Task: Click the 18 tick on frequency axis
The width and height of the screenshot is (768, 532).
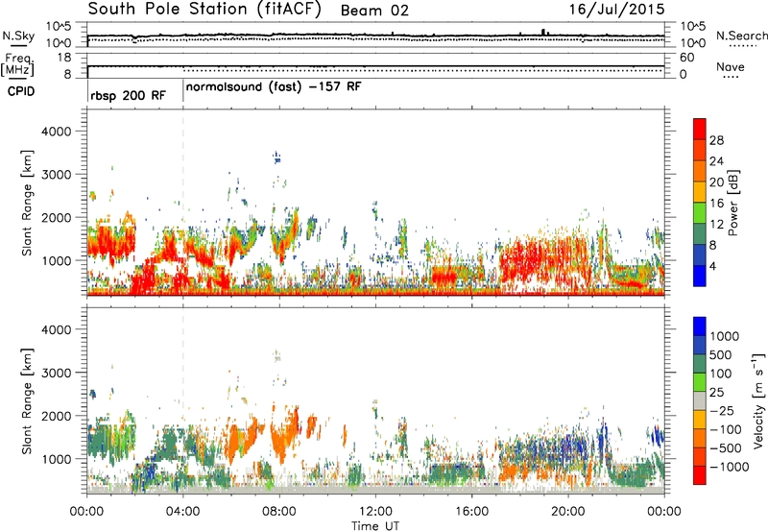Action: pos(64,58)
